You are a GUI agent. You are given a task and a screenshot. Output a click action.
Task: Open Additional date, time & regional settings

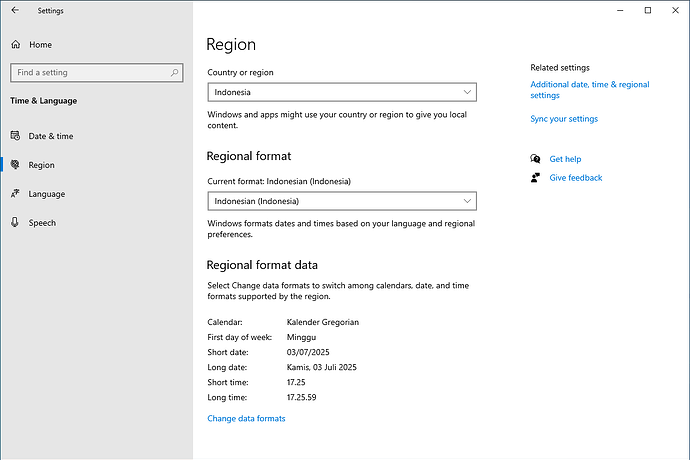coord(590,90)
